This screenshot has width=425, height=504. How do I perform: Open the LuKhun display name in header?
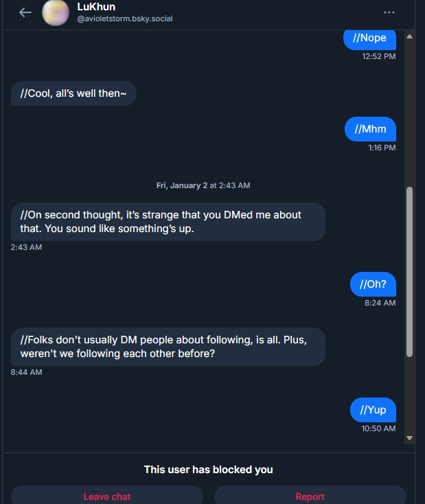coord(96,7)
